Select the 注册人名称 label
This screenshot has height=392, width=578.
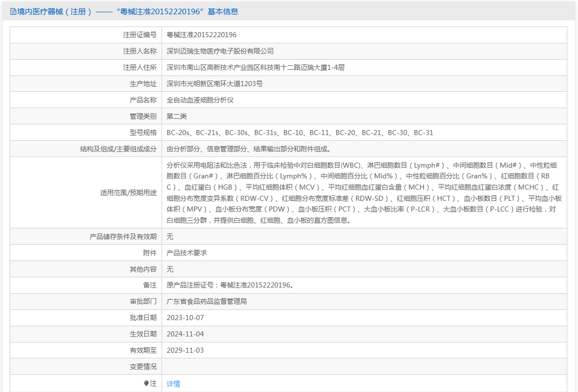click(x=140, y=51)
